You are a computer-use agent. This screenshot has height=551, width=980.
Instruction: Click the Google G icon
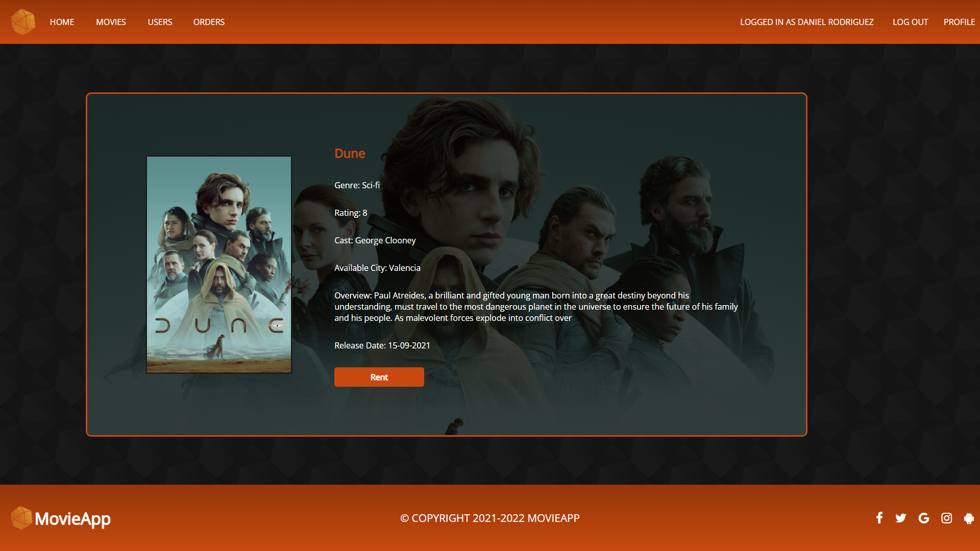[923, 518]
